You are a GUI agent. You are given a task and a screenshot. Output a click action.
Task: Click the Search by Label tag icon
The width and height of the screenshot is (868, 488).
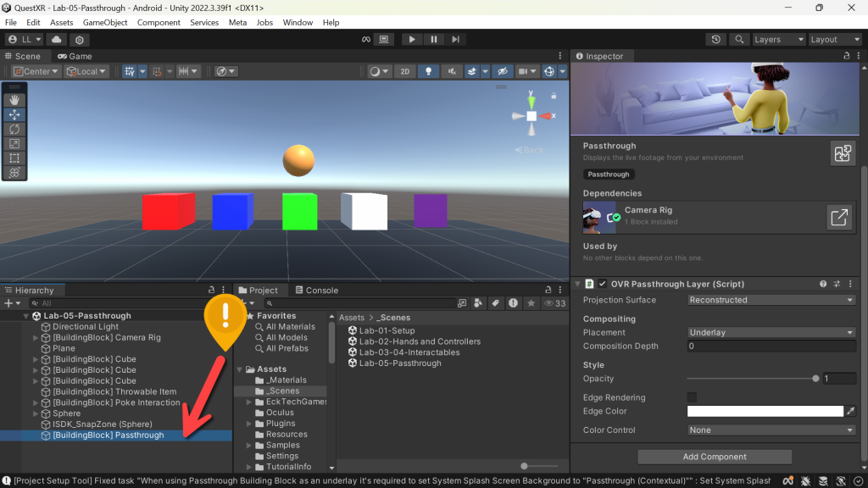click(495, 303)
